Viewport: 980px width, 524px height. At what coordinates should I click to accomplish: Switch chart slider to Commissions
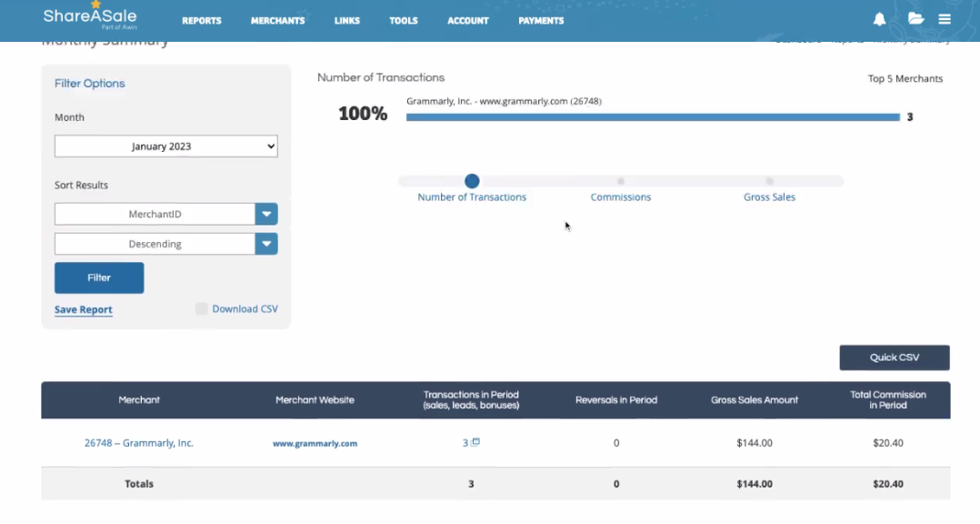pos(621,181)
